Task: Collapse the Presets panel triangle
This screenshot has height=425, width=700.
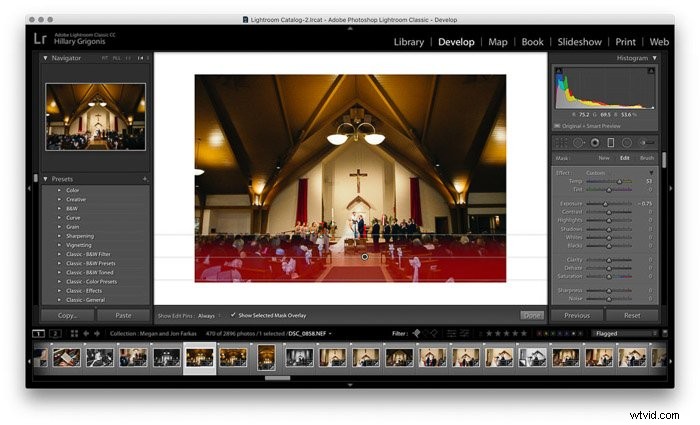Action: pos(46,179)
